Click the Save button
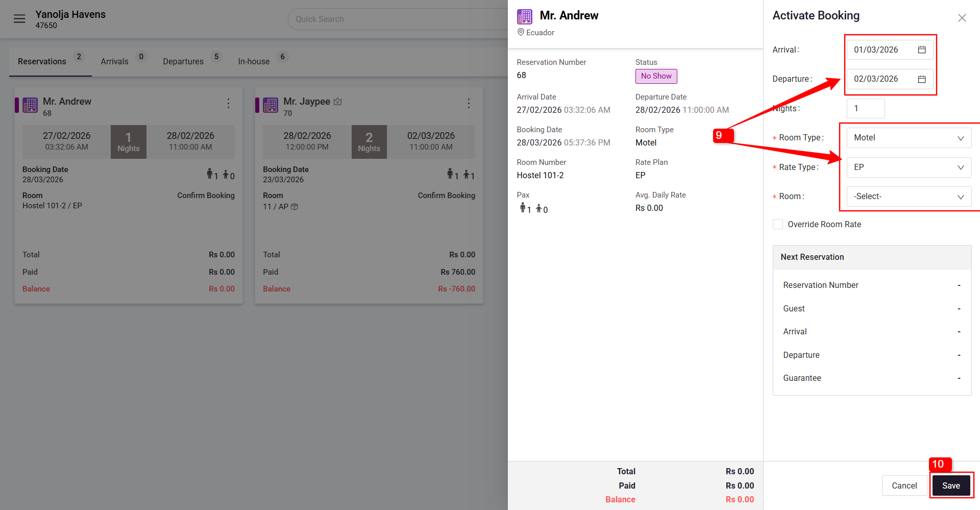Screen dimensions: 980x510 [x=951, y=485]
